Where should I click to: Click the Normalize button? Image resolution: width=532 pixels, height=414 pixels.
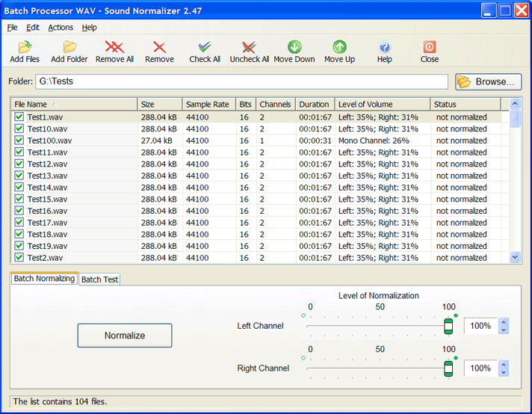click(125, 336)
